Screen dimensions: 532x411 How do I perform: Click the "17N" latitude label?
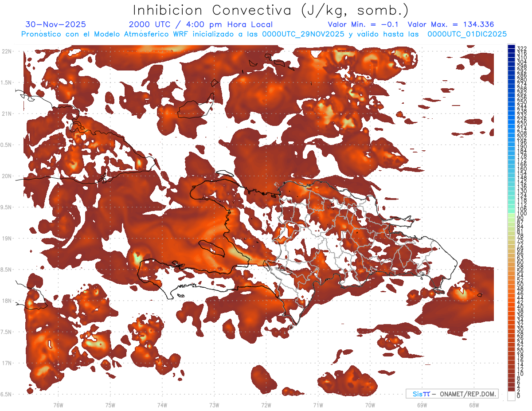point(7,363)
